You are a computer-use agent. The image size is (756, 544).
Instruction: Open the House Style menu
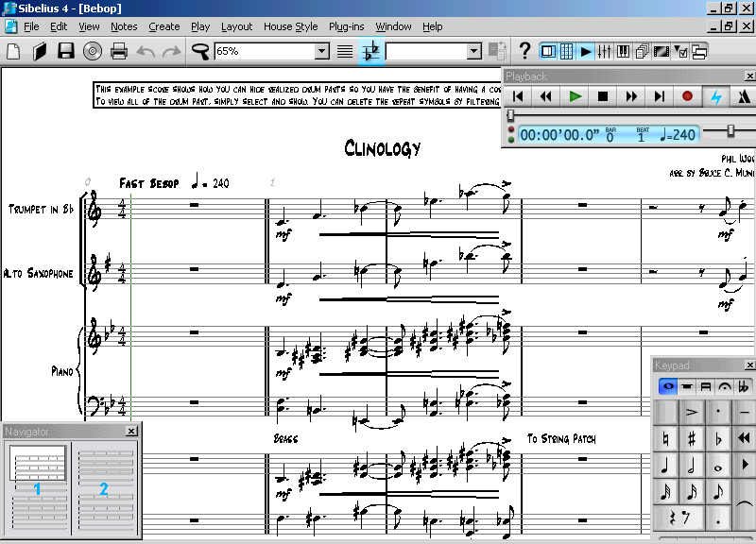click(291, 26)
